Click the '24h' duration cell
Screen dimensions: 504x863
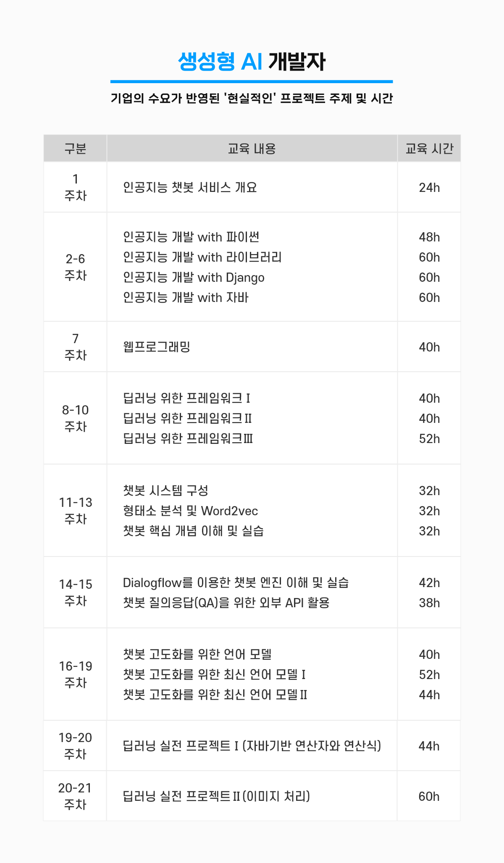pyautogui.click(x=429, y=187)
